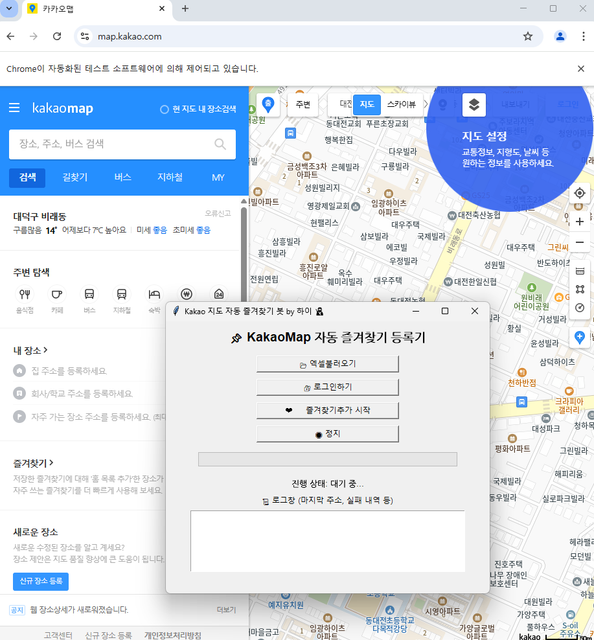Click the 주변 button on map
This screenshot has height=640, width=594.
tap(303, 105)
